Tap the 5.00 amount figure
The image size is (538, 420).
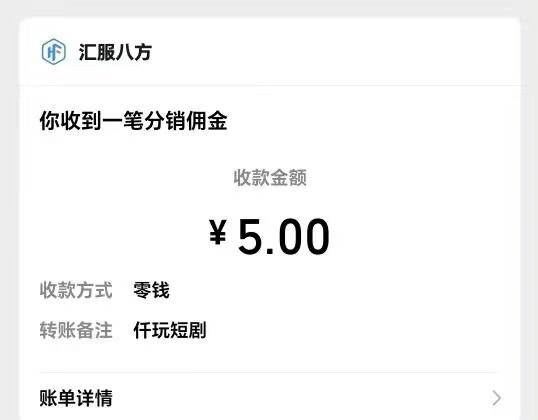coord(284,236)
